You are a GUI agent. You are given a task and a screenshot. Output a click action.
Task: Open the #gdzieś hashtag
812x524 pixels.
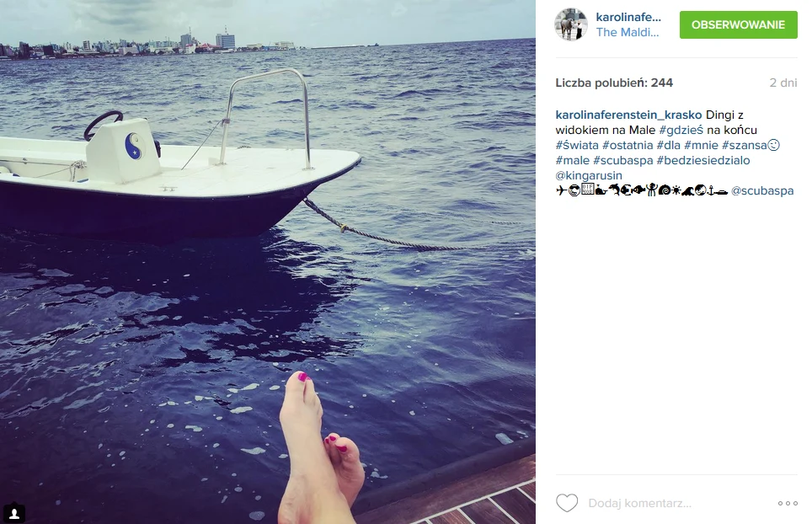pyautogui.click(x=681, y=130)
